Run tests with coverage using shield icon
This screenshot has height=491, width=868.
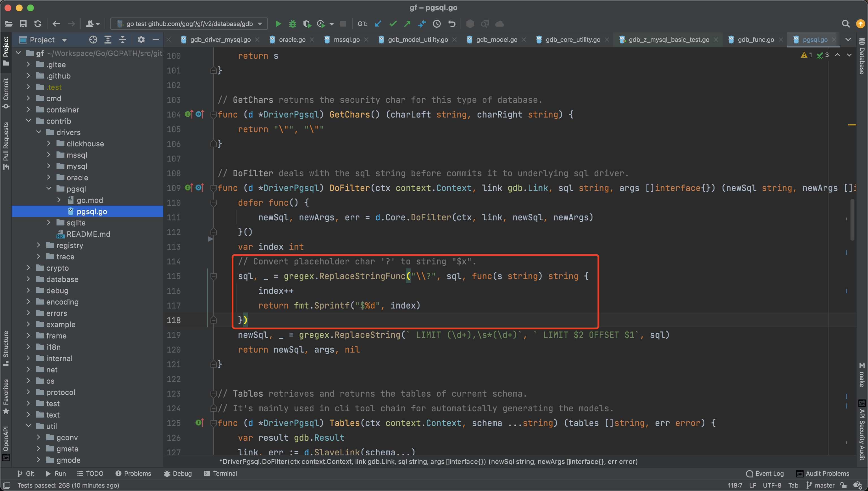[307, 24]
